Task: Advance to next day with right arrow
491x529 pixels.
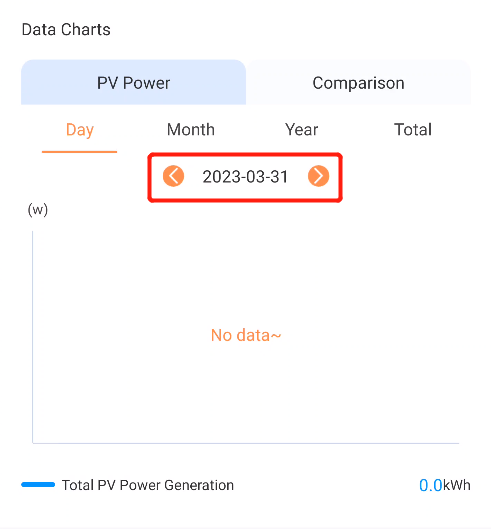Action: (x=318, y=176)
